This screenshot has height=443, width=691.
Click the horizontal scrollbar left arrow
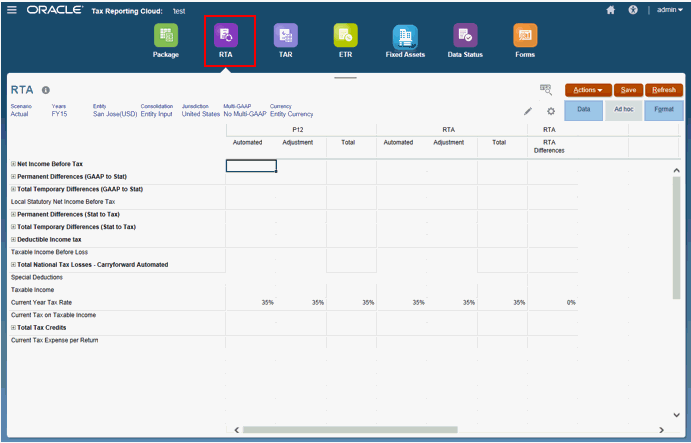(x=237, y=430)
